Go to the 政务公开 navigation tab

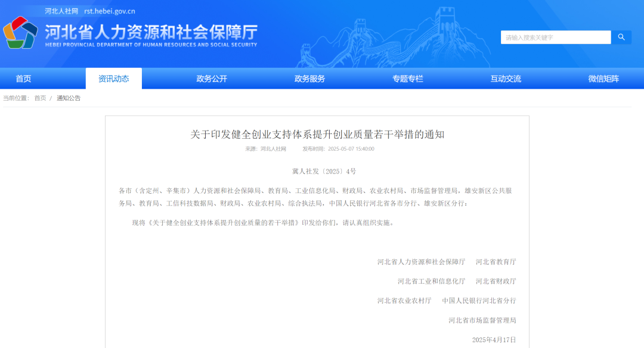[212, 79]
